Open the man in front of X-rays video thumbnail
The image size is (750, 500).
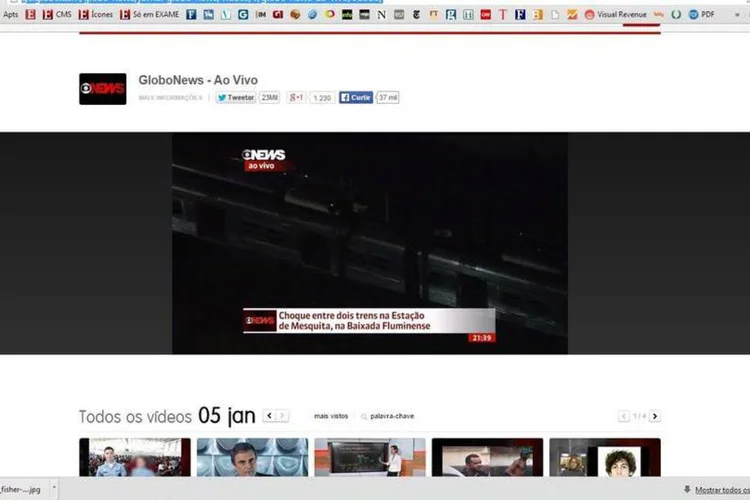(x=253, y=457)
